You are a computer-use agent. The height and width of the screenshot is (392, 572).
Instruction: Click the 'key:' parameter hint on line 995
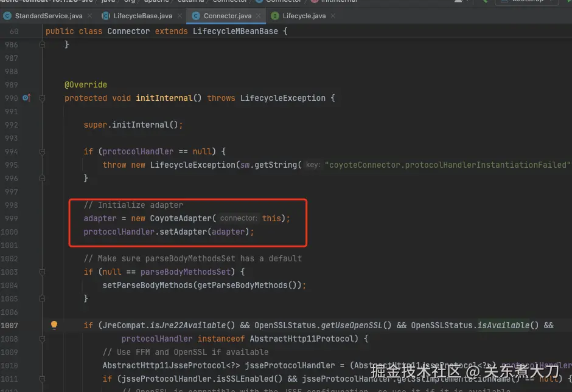tap(313, 165)
